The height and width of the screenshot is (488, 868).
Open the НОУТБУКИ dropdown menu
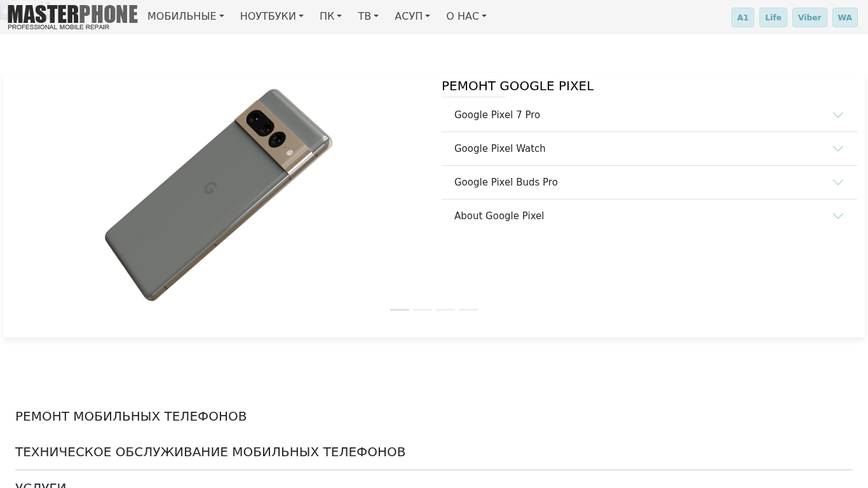271,17
